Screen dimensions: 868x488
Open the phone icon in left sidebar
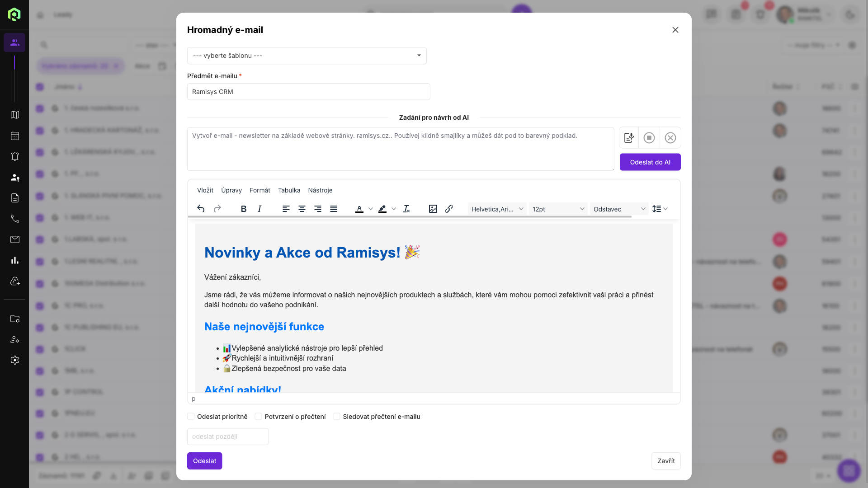[15, 219]
